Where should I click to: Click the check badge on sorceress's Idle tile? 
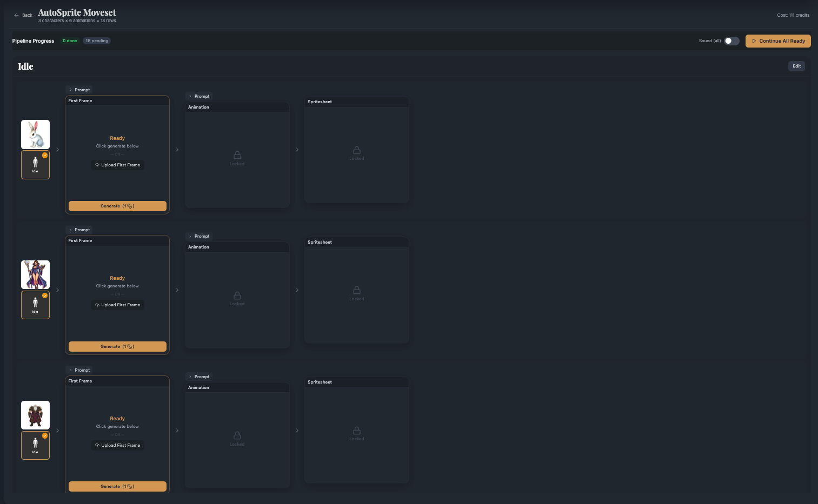click(45, 295)
